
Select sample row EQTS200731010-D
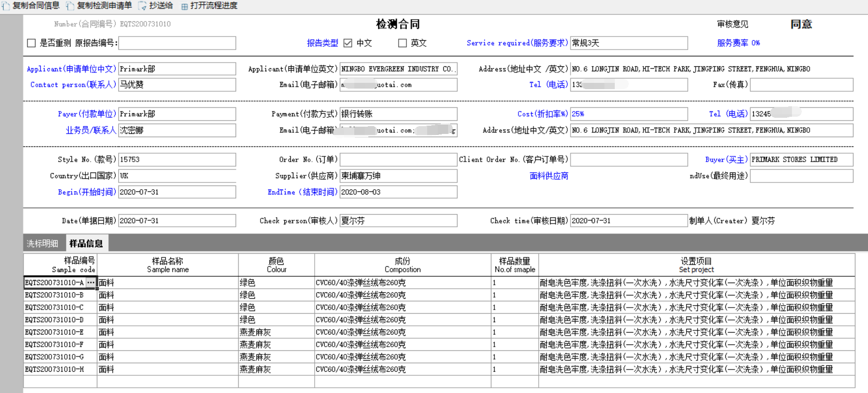click(439, 320)
